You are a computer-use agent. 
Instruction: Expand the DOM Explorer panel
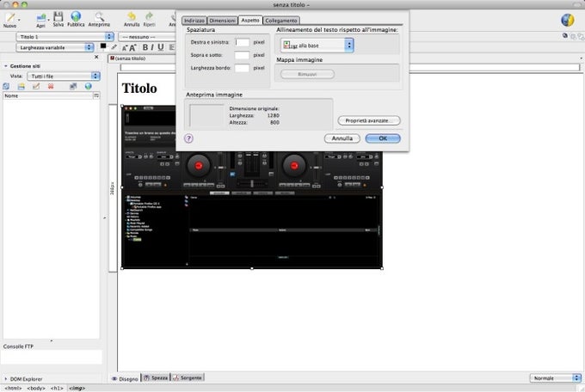pos(6,379)
